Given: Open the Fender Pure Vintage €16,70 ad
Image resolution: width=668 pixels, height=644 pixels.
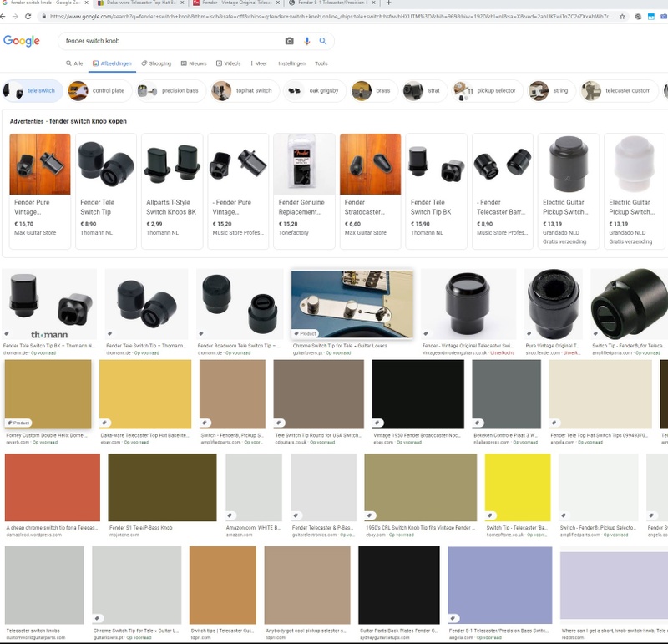Looking at the screenshot, I should [x=40, y=191].
